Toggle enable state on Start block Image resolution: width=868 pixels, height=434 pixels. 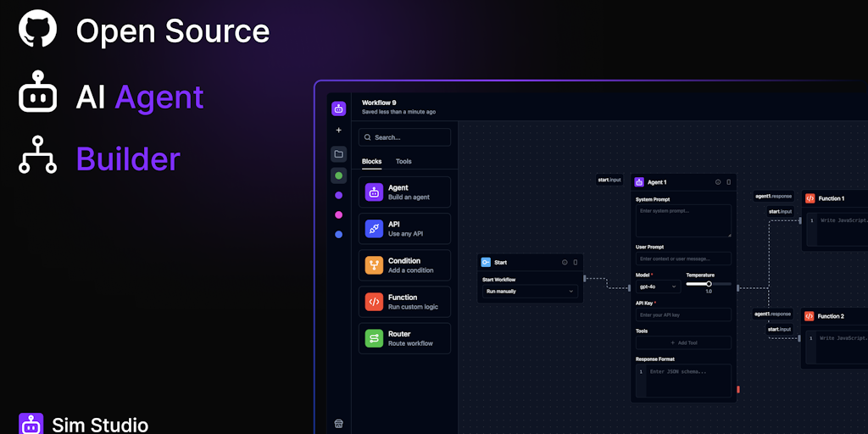565,263
